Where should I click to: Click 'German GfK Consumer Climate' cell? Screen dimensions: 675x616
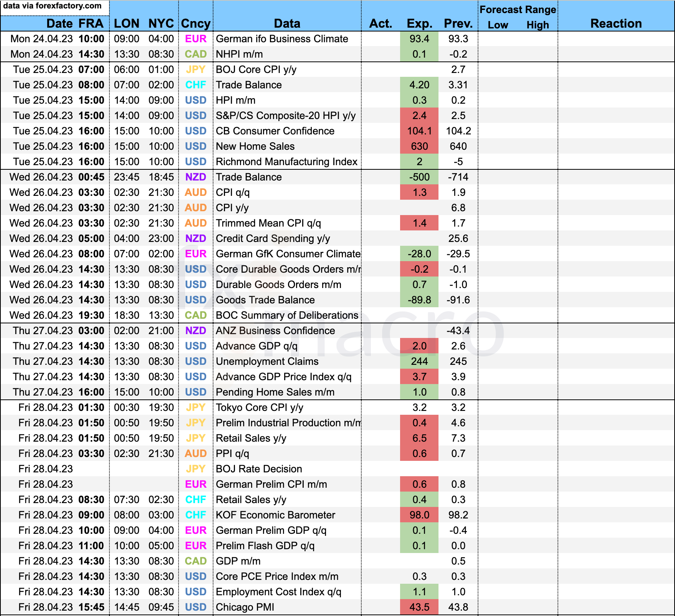(287, 254)
